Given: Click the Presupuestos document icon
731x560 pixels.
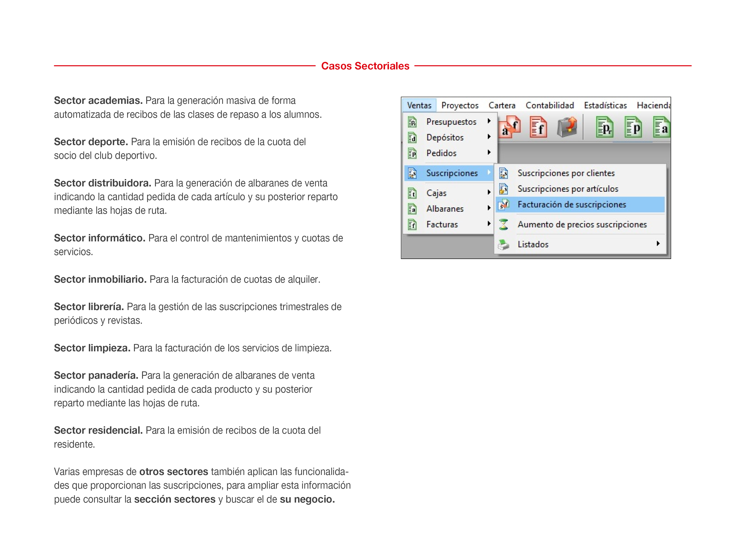Looking at the screenshot, I should click(412, 122).
